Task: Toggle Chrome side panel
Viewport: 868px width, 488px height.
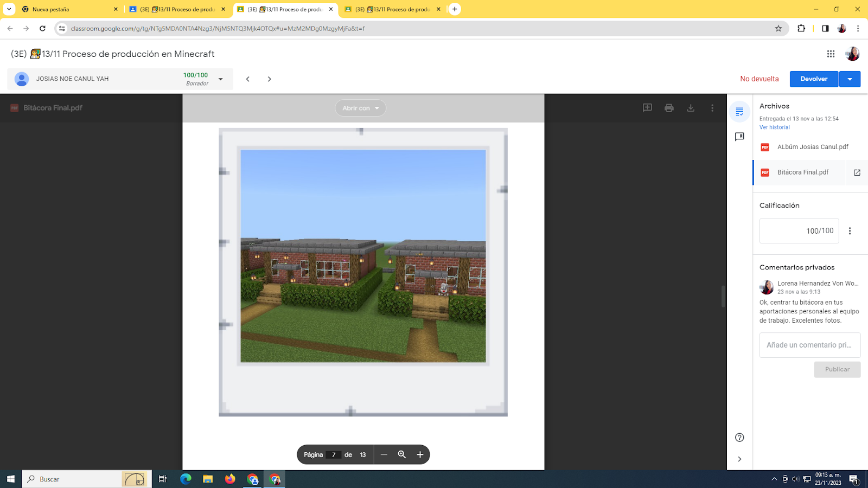Action: [825, 28]
